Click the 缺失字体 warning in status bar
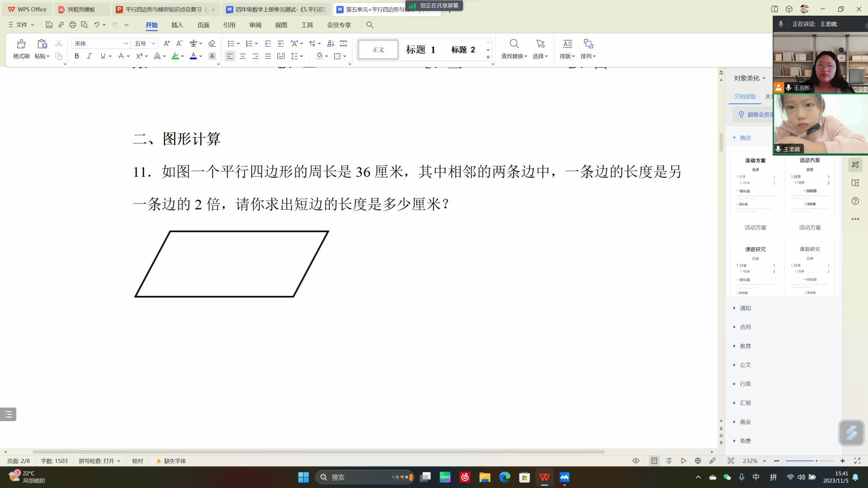Screen dimensions: 868x488 tap(171, 461)
